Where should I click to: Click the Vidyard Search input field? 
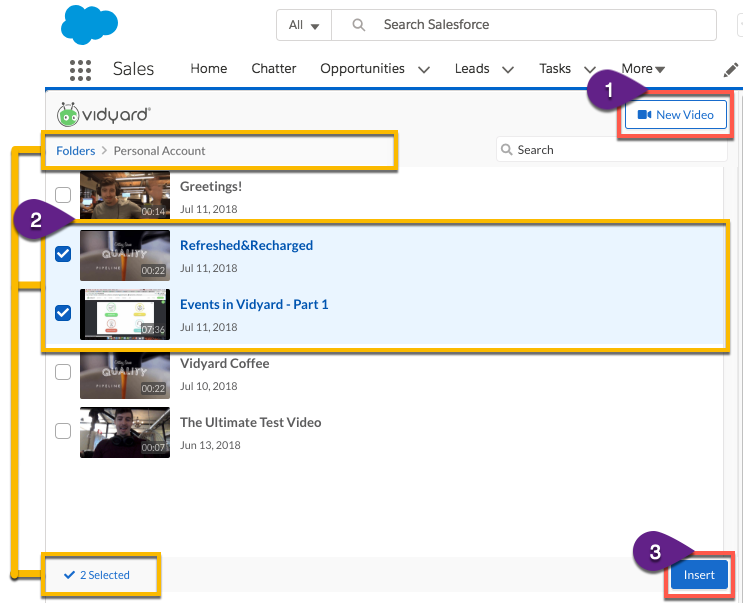pyautogui.click(x=611, y=150)
